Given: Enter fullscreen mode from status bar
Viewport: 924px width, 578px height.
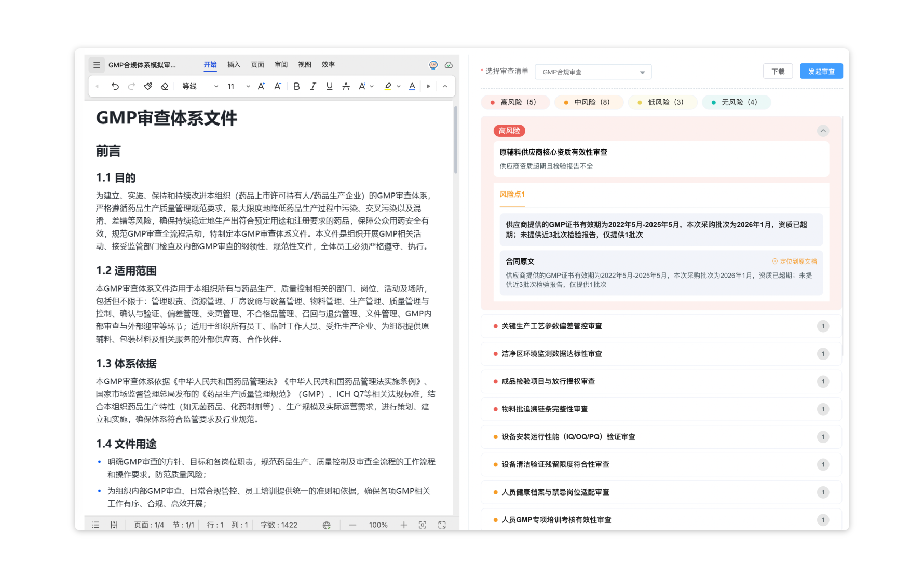Looking at the screenshot, I should [x=442, y=525].
